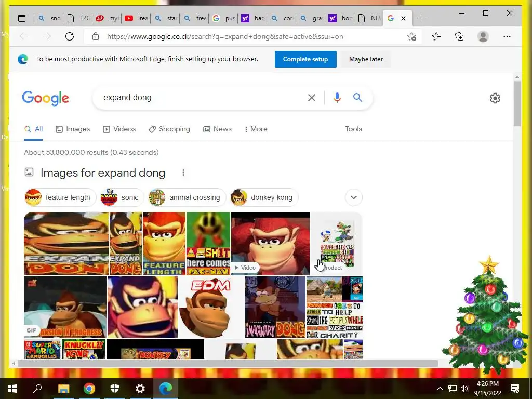Expand more image filter chips
532x399 pixels.
click(353, 197)
